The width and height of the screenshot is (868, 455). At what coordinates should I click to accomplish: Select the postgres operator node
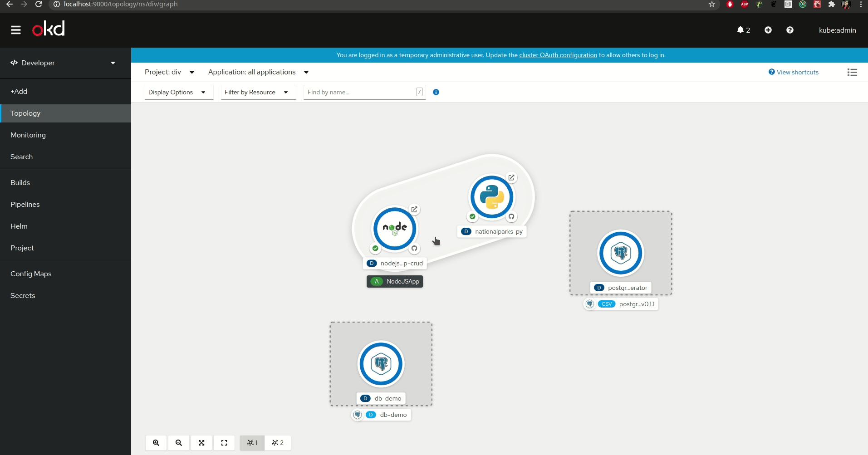[x=621, y=253]
